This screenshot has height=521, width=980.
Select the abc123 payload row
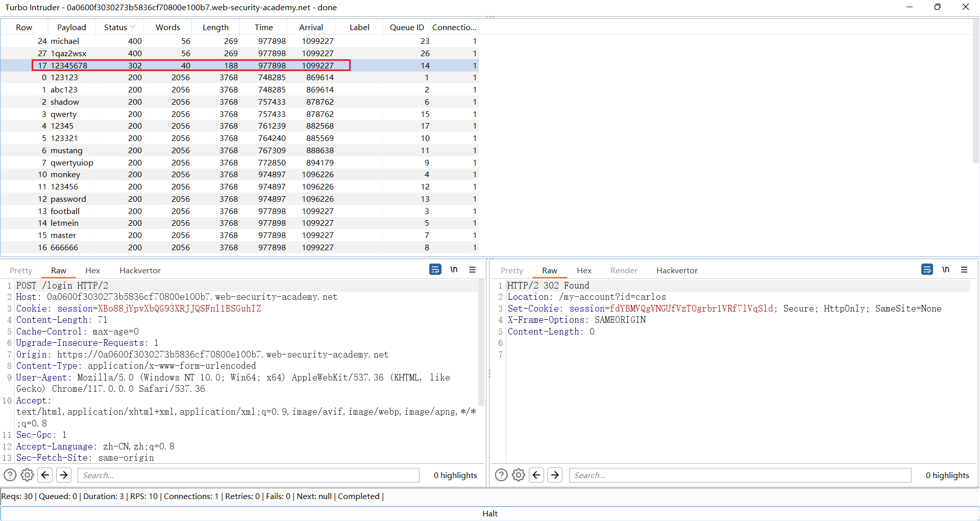tap(239, 89)
